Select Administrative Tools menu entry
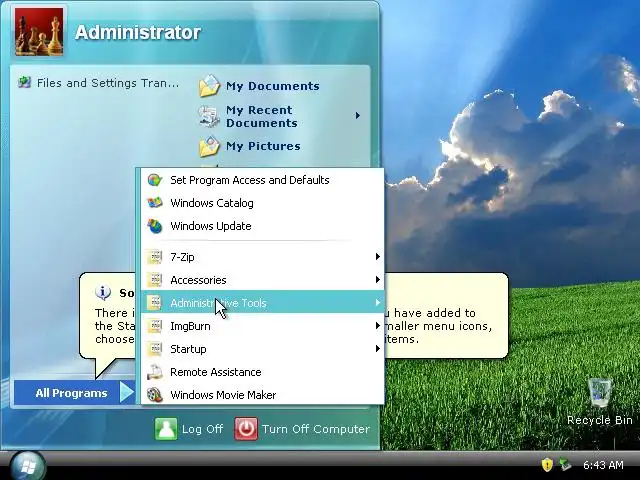This screenshot has width=640, height=480. point(262,303)
